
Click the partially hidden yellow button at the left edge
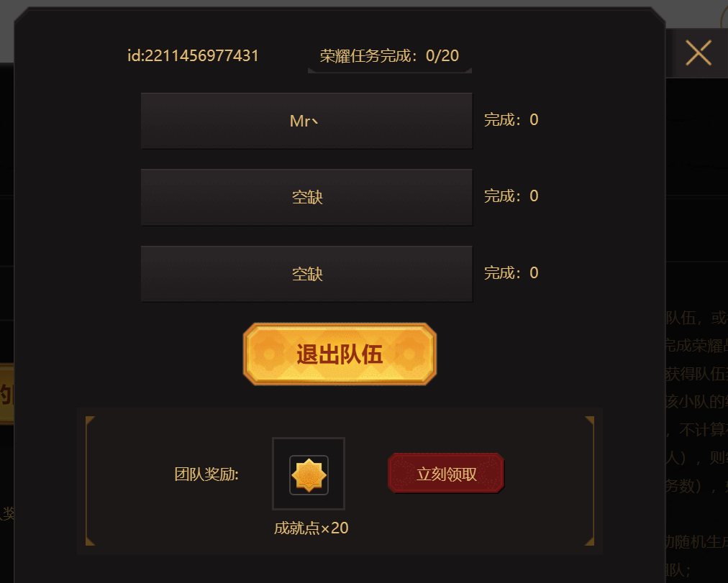pyautogui.click(x=7, y=394)
